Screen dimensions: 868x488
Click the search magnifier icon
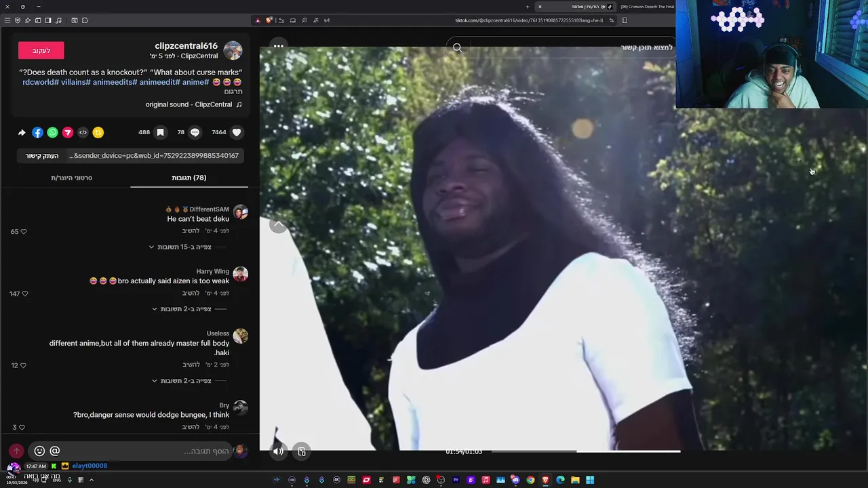tap(458, 47)
